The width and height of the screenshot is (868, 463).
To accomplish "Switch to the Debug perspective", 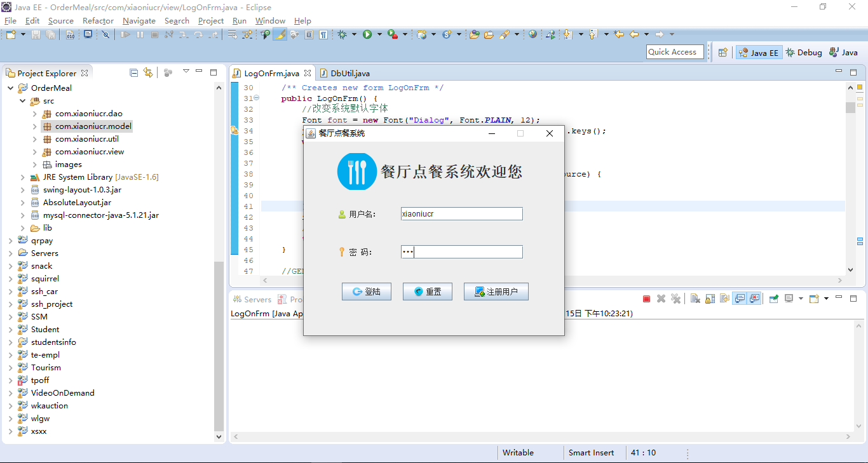I will click(804, 53).
